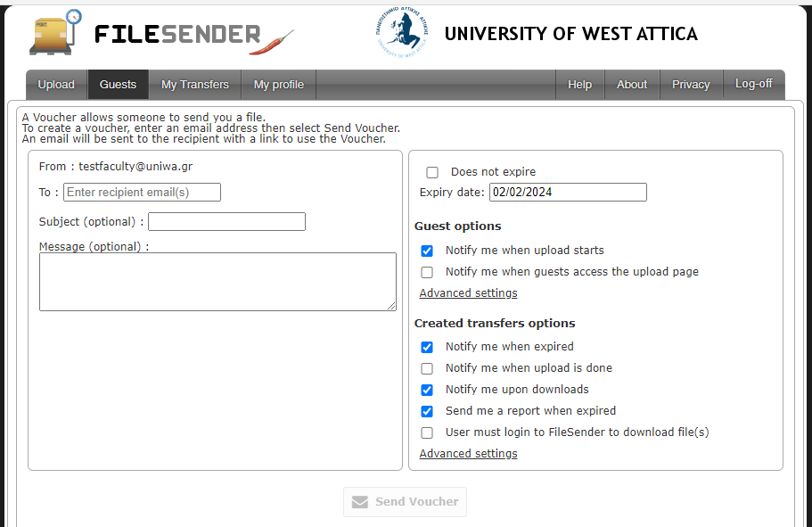Click the envelope icon on Send Voucher
This screenshot has width=812, height=527.
tap(360, 502)
